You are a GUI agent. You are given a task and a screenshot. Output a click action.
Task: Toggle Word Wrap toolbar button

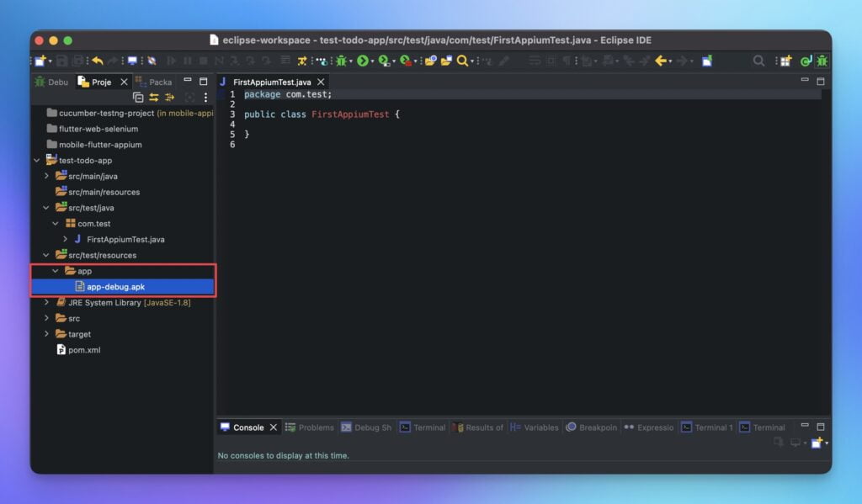coord(535,61)
